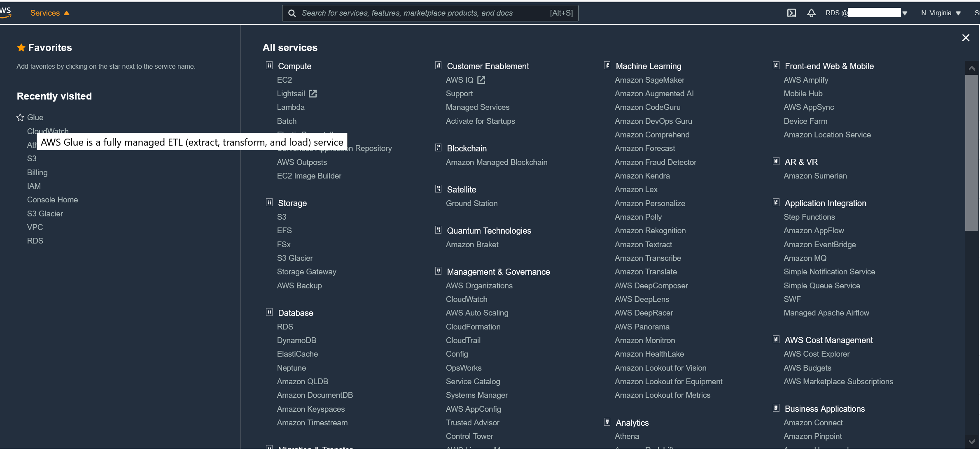This screenshot has height=450, width=980.
Task: Collapse the Services menu arrow
Action: pyautogui.click(x=67, y=13)
